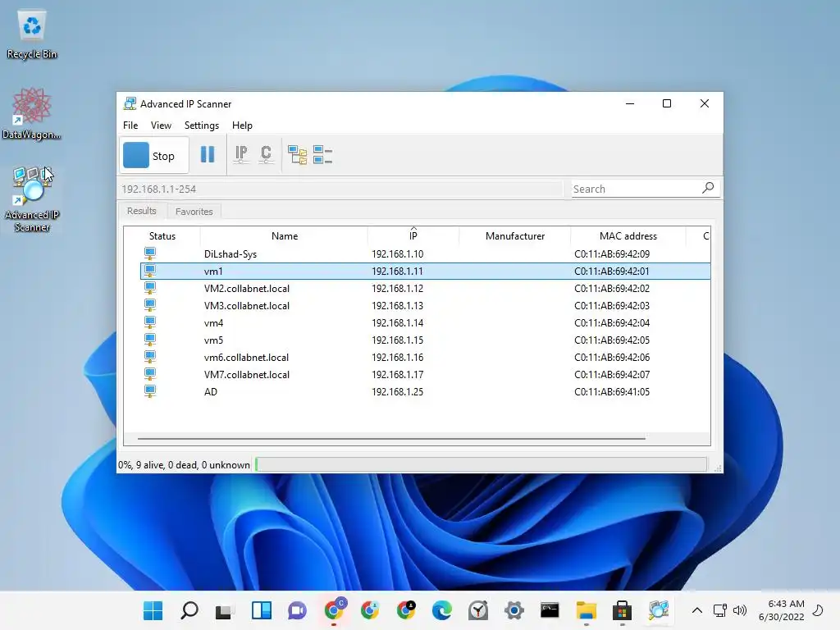Select the DiLshad-Sys host name
This screenshot has width=840, height=630.
231,254
